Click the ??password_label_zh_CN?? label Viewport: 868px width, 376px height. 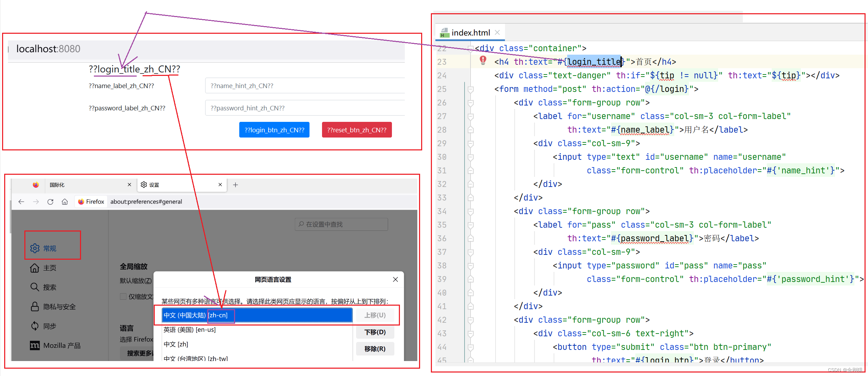127,108
